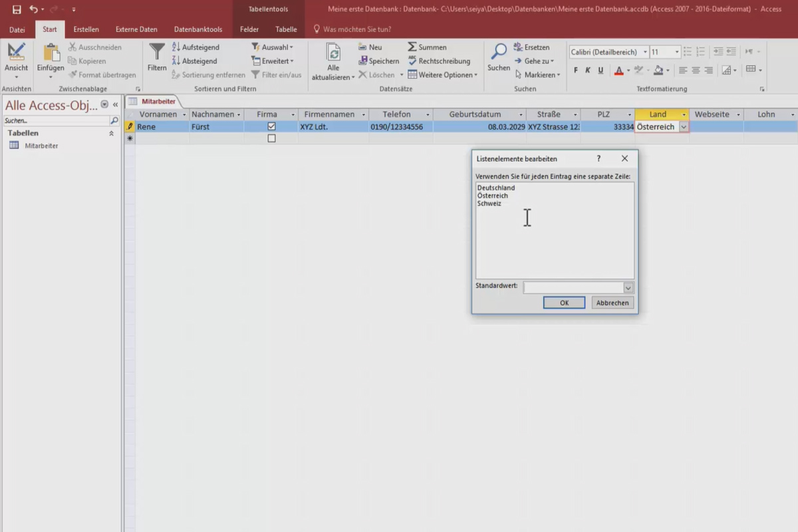
Task: Click the Summen sigma icon
Action: tap(412, 47)
